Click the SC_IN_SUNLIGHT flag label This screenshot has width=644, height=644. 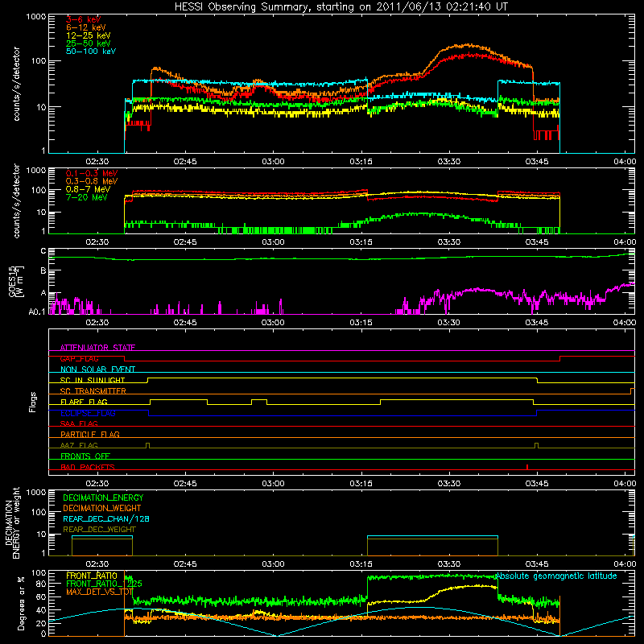93,380
